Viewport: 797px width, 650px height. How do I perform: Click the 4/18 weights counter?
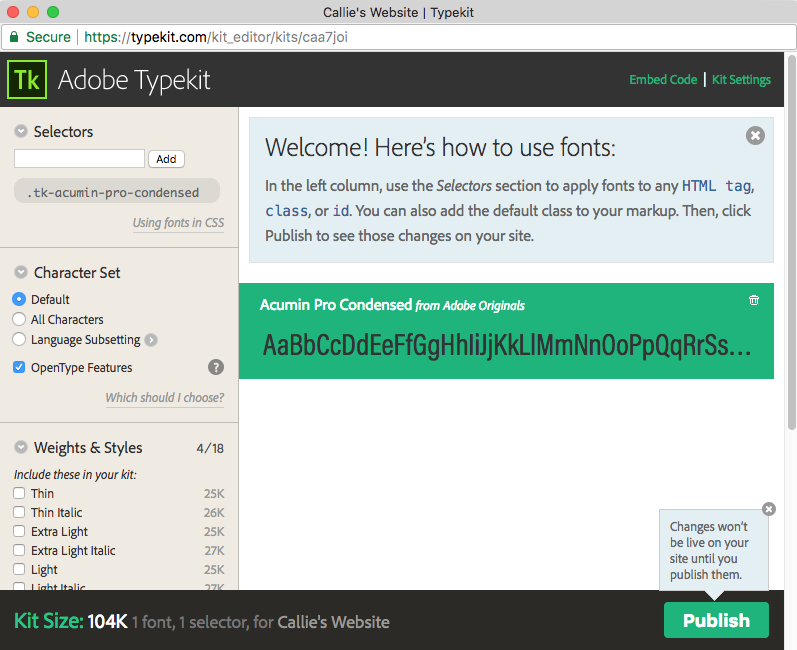[210, 448]
